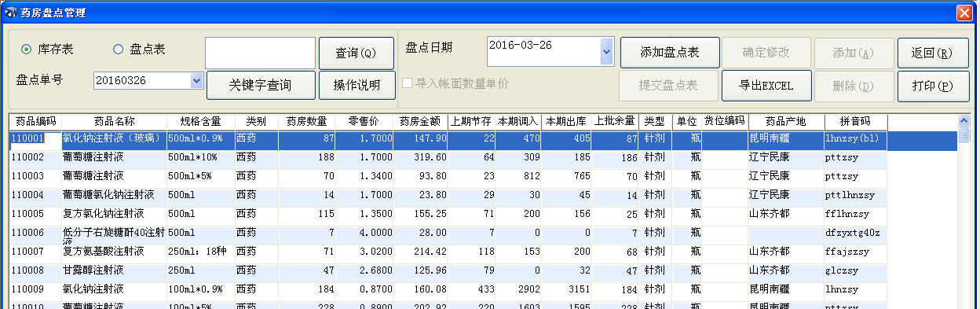Open the 盘点日期 date dropdown
This screenshot has height=309, width=980.
(x=606, y=53)
